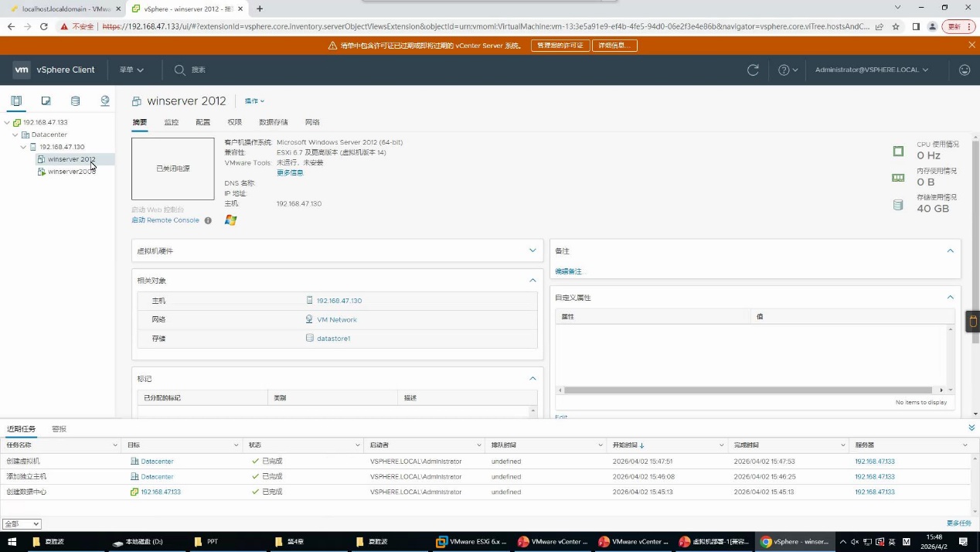Open the Networking navigator icon
This screenshot has width=980, height=552.
tap(105, 101)
